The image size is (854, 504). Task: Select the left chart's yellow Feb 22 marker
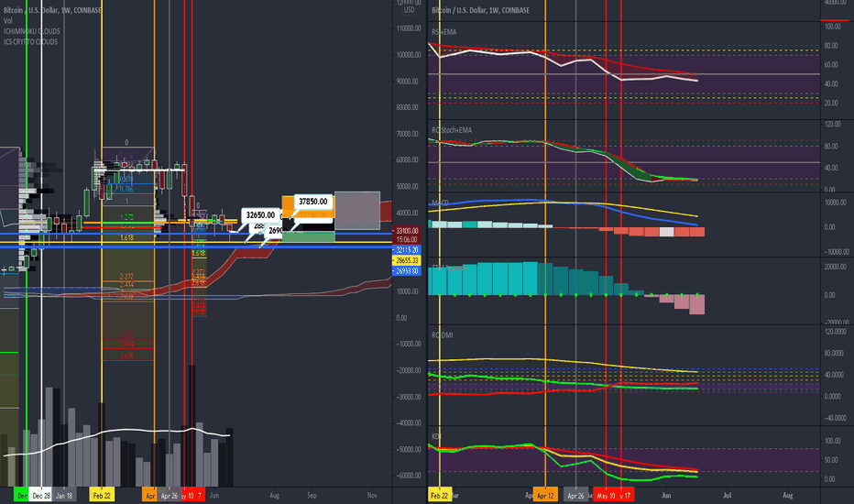[102, 495]
